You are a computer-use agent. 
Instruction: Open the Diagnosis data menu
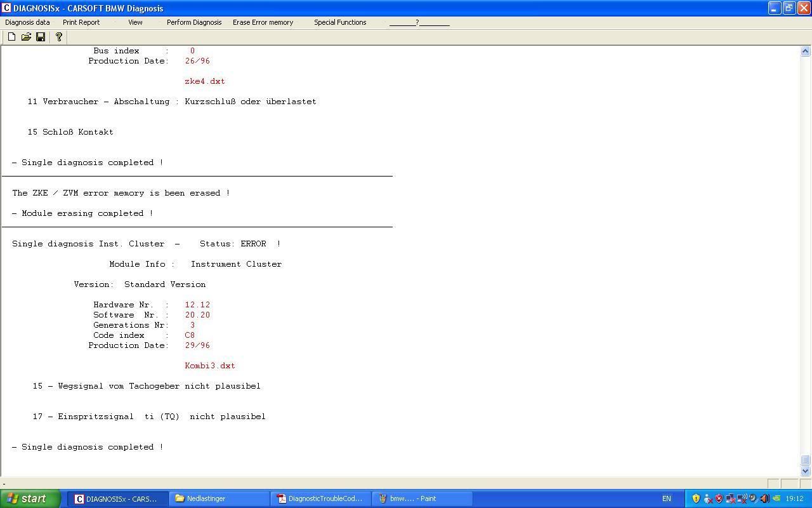27,22
